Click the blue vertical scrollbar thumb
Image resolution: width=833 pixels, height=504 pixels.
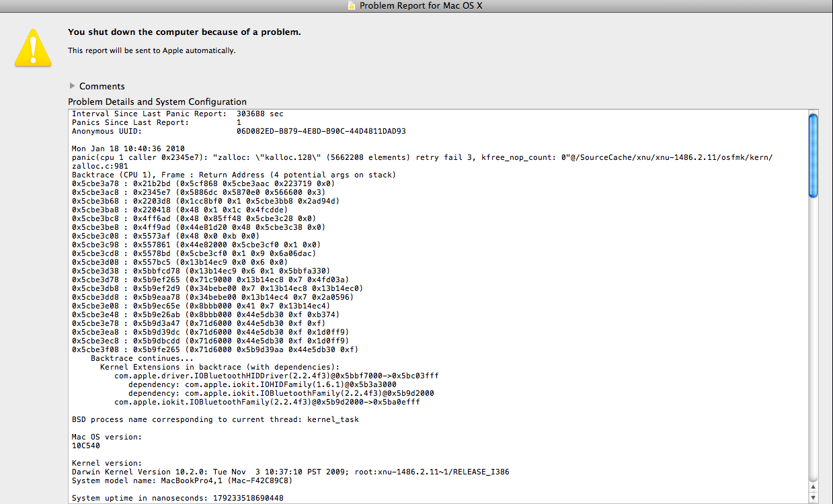813,155
